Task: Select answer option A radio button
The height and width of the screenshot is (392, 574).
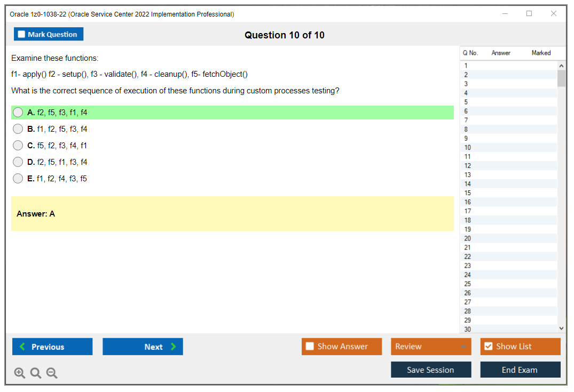Action: click(18, 113)
